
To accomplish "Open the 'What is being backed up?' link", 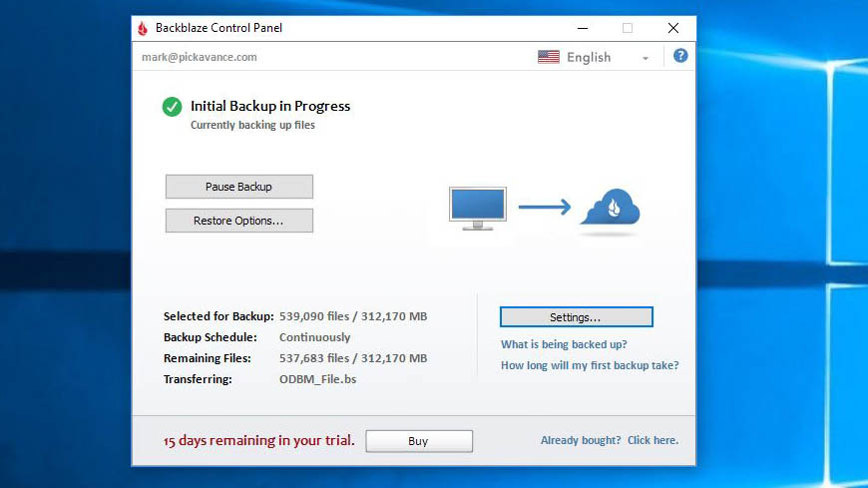I will point(564,344).
